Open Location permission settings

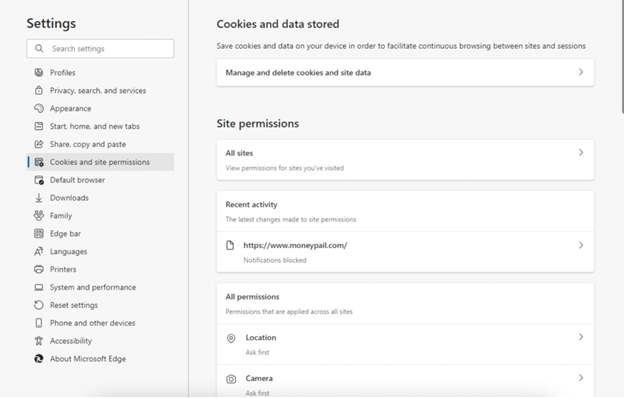point(405,344)
